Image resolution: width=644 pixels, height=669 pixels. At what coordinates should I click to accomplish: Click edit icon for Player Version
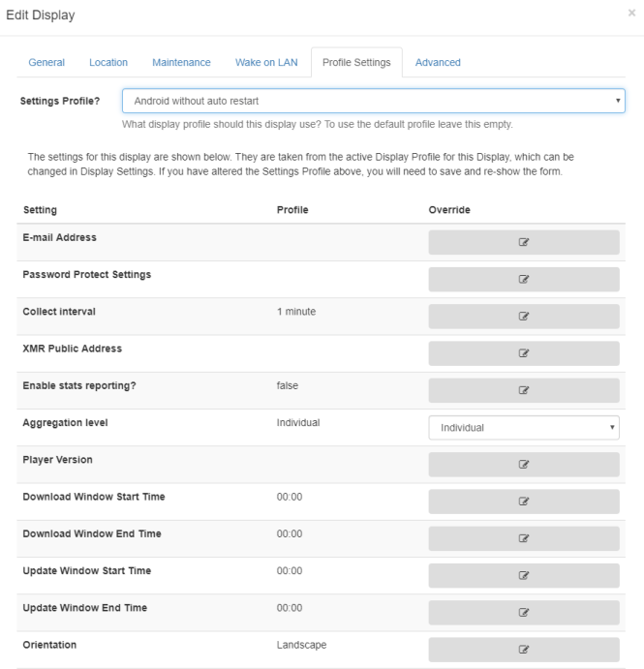524,465
